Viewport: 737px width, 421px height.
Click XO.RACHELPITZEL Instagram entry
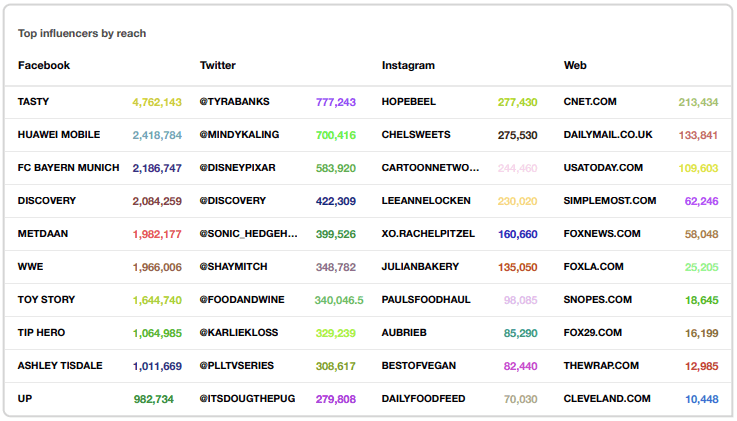click(x=428, y=234)
